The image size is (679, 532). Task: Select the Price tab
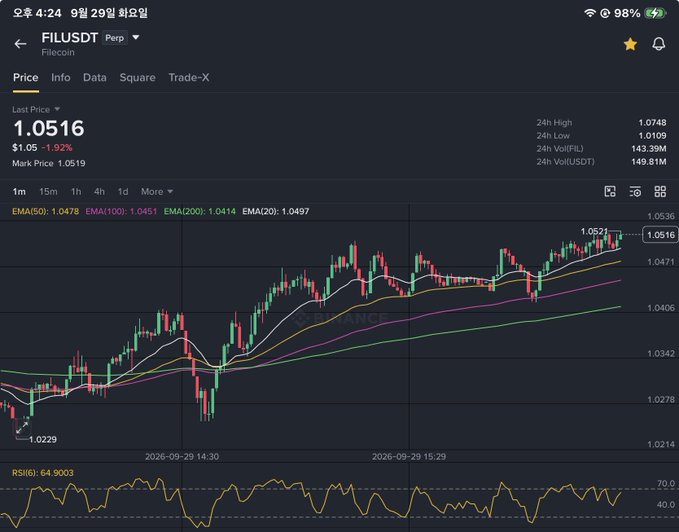coord(26,77)
